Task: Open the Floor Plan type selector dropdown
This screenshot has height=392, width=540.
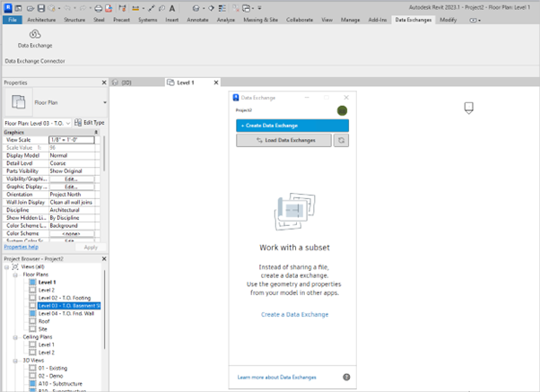Action: pos(105,102)
